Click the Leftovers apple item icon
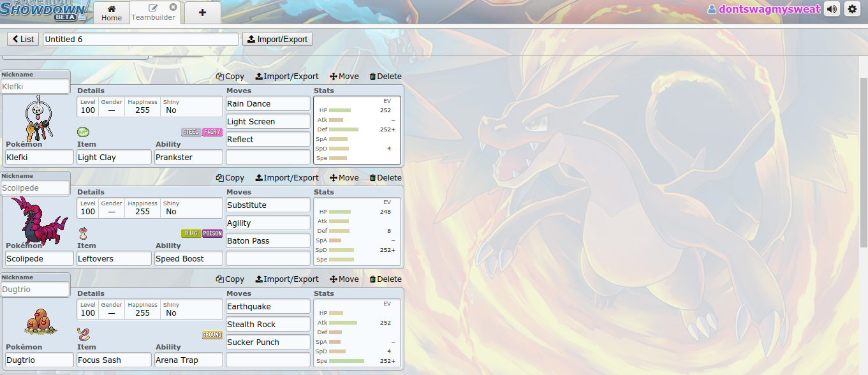Screen dimensions: 868x375 click(x=84, y=233)
